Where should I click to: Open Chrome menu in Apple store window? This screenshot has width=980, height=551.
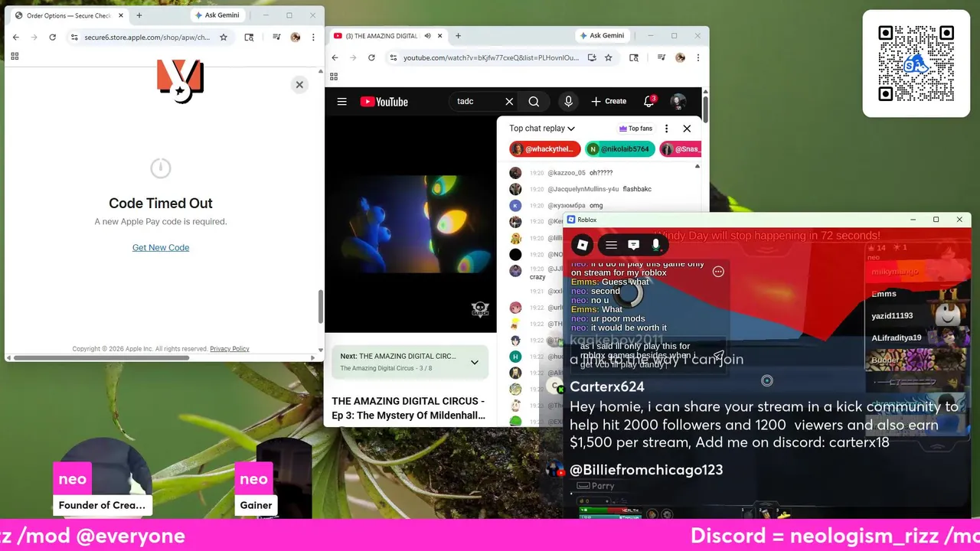tap(312, 37)
